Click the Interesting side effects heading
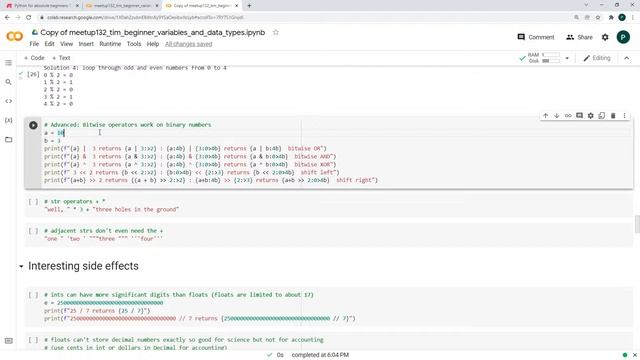This screenshot has width=640, height=360. click(x=83, y=266)
